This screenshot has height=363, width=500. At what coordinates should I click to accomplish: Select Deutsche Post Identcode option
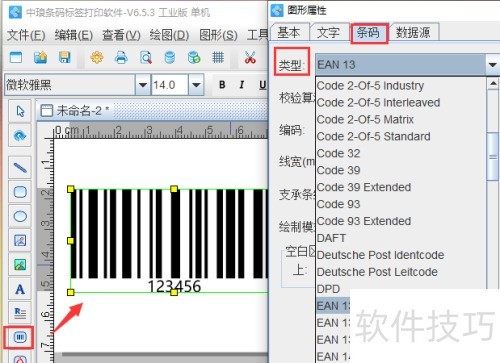pyautogui.click(x=380, y=255)
